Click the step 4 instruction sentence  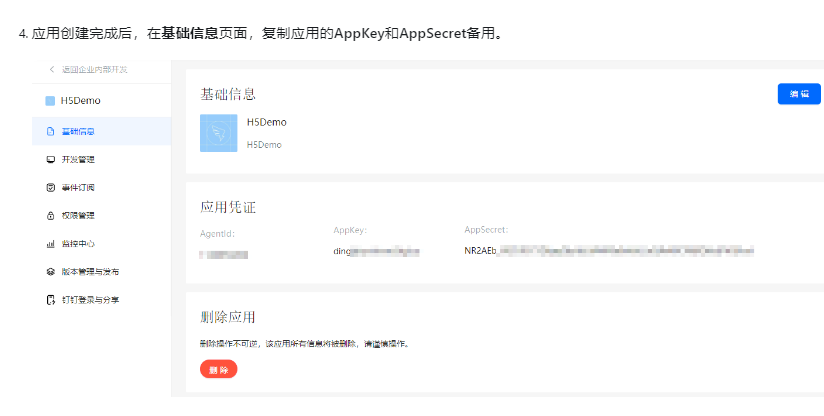click(x=261, y=34)
